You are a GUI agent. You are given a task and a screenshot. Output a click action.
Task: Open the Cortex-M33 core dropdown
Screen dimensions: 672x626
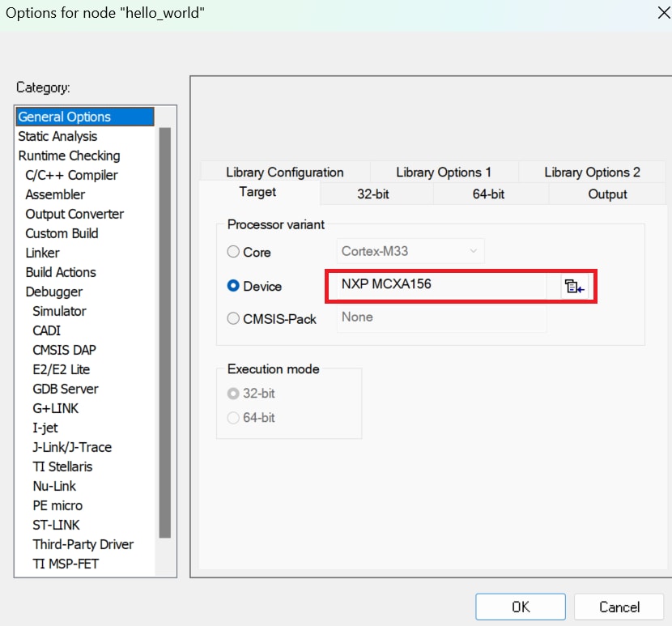point(410,251)
